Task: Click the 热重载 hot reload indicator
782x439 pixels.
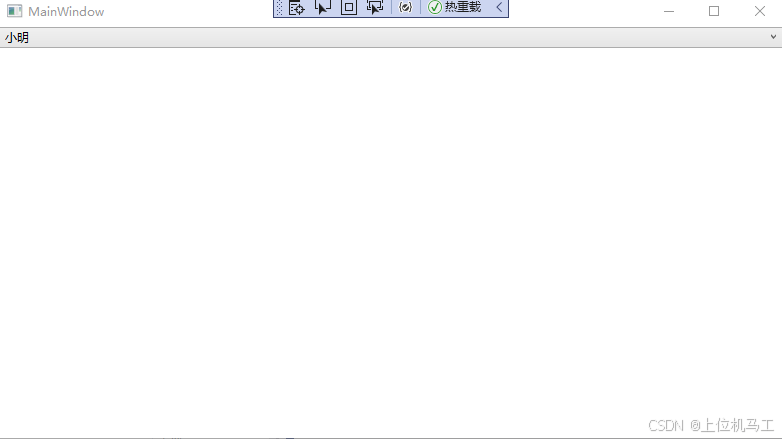Action: pos(455,7)
